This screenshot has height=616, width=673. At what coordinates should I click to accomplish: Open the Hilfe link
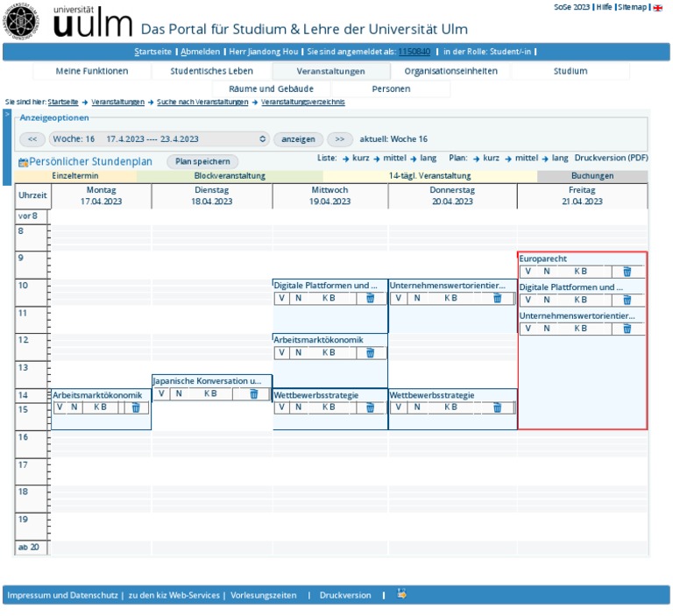point(604,7)
